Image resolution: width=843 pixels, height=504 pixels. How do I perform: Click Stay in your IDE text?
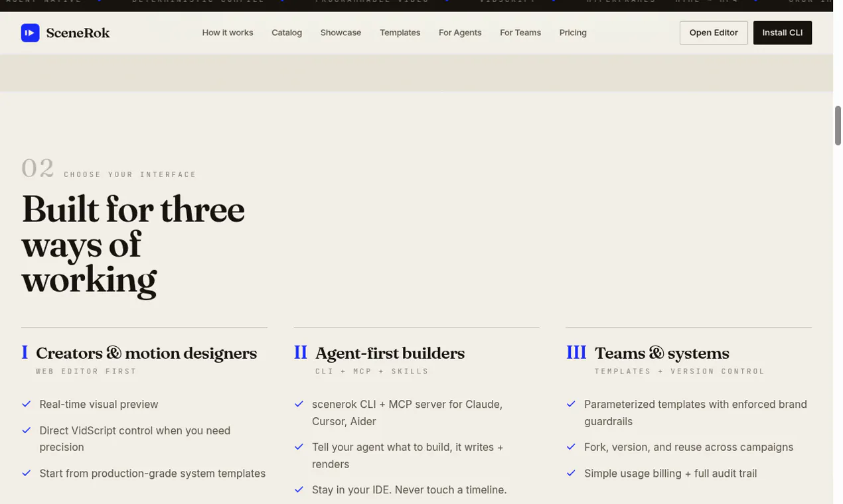(x=410, y=490)
